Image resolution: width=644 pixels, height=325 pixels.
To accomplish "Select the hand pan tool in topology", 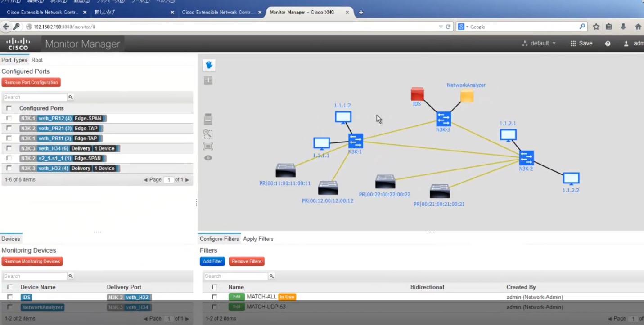I will pyautogui.click(x=209, y=65).
